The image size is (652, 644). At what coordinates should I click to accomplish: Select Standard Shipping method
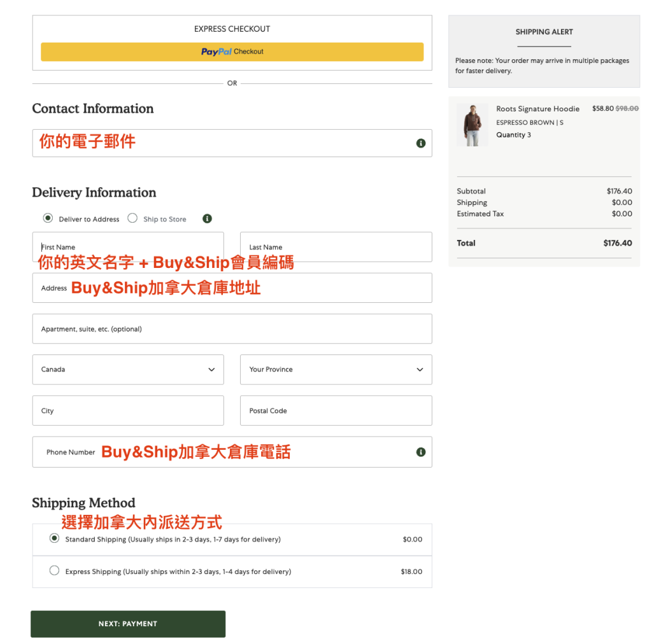tap(54, 538)
